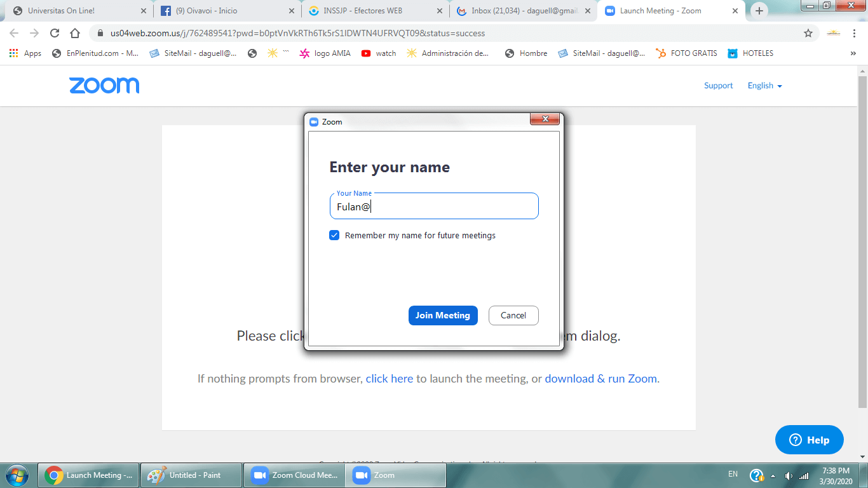Open the Support link on Zoom page

click(x=718, y=86)
